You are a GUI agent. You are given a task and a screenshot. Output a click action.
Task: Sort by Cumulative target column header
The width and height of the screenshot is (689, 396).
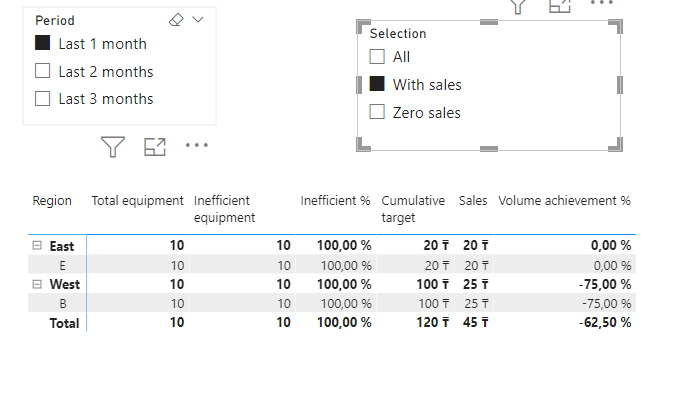(413, 209)
